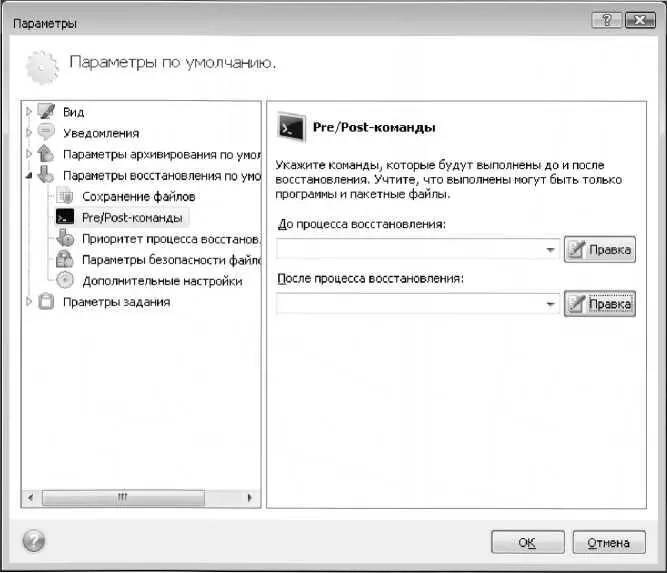Click the Приоритет процесса восстановления icon
Viewport: 667px width, 573px height.
[x=66, y=239]
